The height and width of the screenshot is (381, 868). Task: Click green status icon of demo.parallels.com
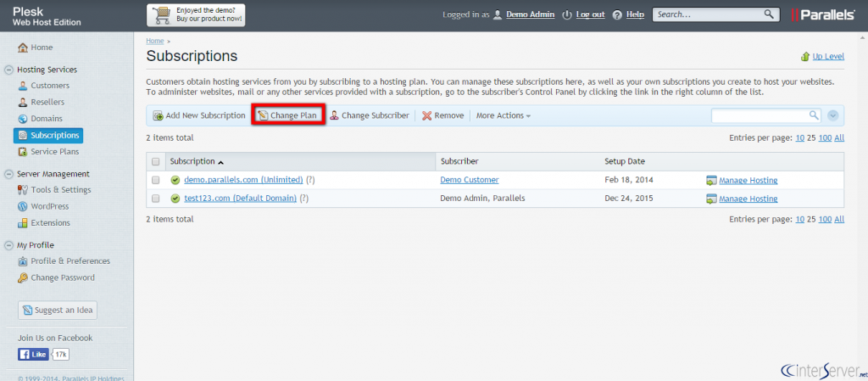pos(175,180)
